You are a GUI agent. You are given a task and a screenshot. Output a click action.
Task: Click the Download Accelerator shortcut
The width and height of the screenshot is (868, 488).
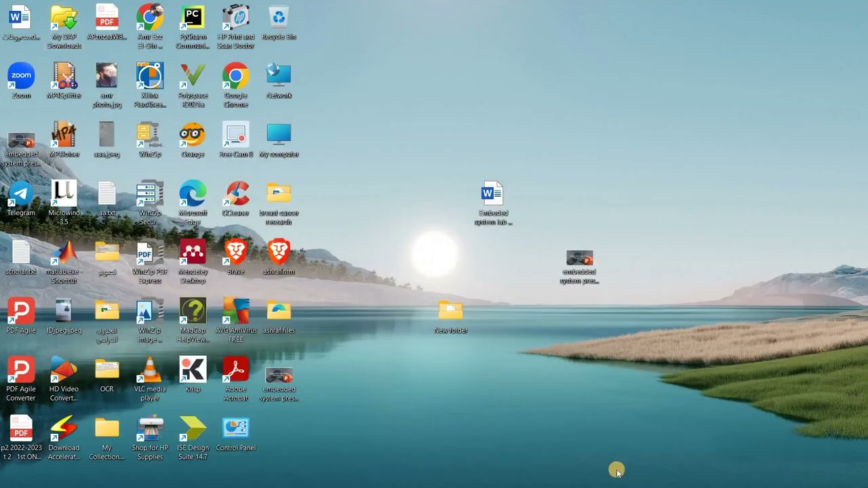(x=64, y=439)
